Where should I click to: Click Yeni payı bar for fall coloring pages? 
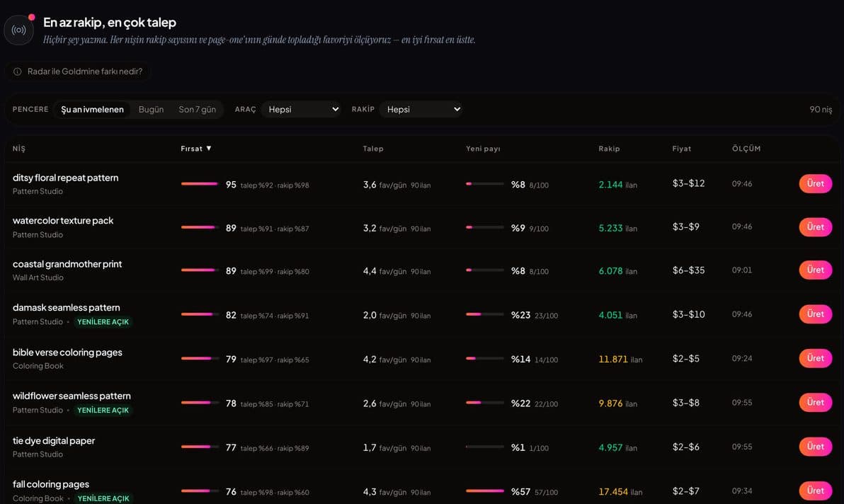point(485,491)
